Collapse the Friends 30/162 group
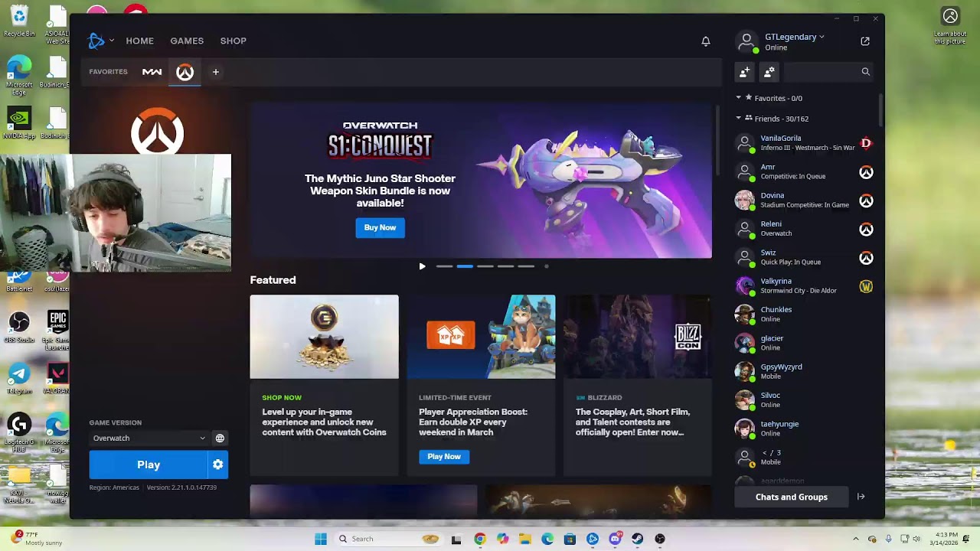Screen dimensions: 980x551 [739, 119]
